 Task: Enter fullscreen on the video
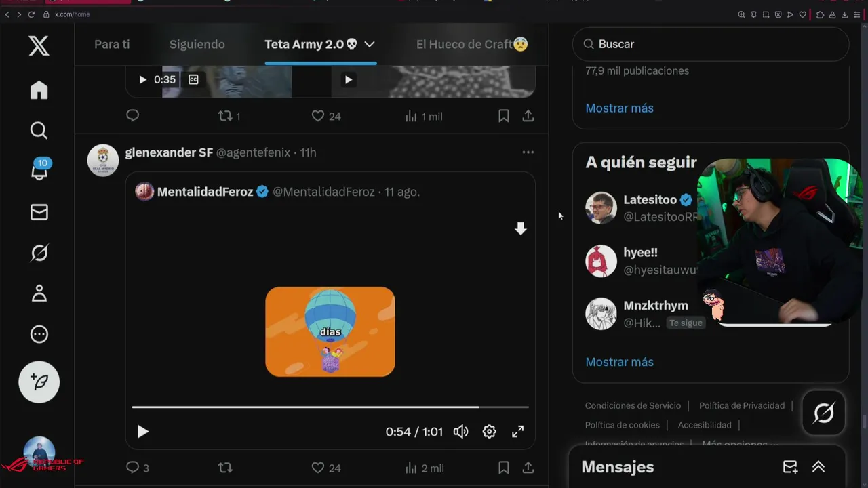pyautogui.click(x=517, y=431)
